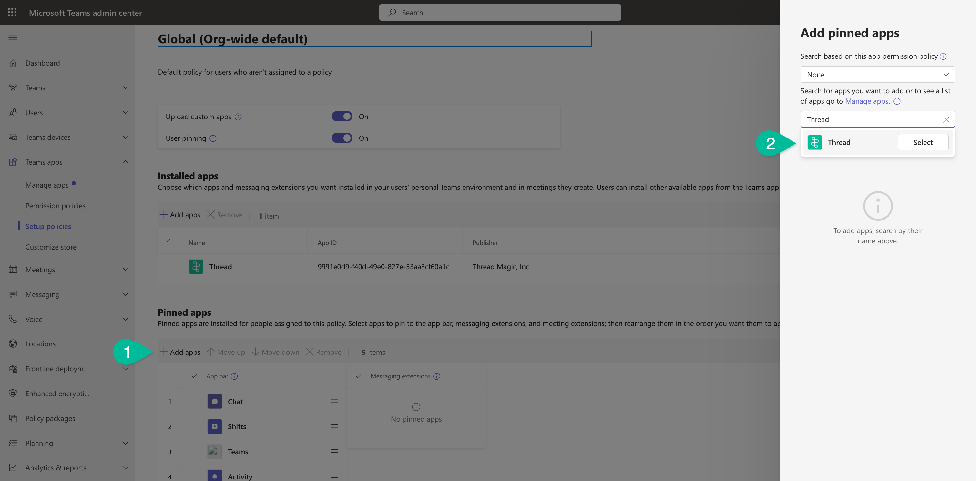Expand Analytics & reports chevron
This screenshot has width=980, height=481.
coord(125,467)
